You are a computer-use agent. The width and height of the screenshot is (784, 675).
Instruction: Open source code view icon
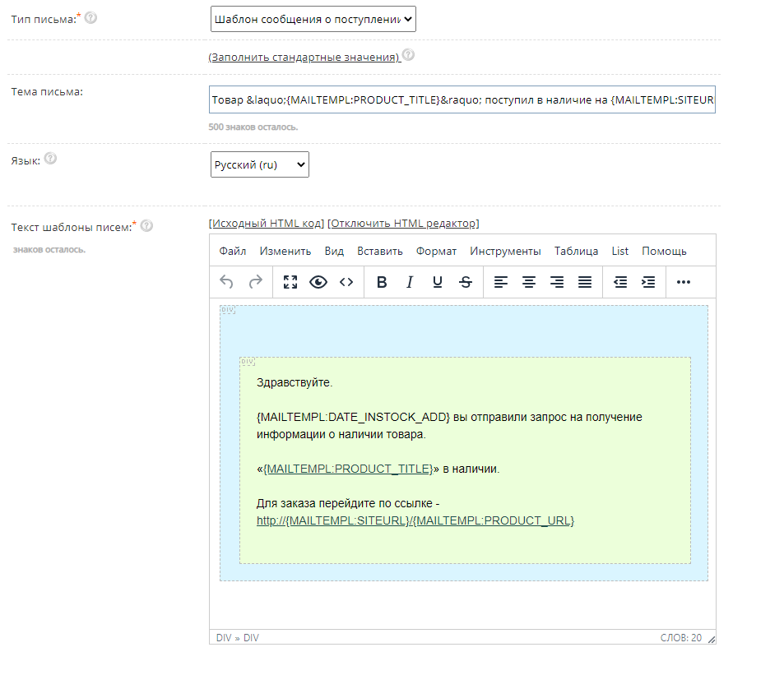[x=346, y=282]
